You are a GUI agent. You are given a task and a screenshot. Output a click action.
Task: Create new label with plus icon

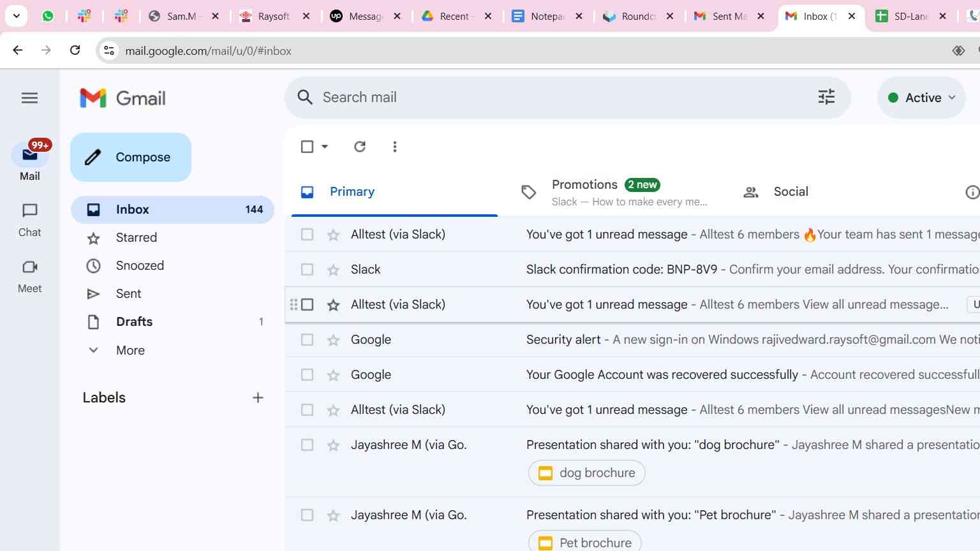coord(258,398)
